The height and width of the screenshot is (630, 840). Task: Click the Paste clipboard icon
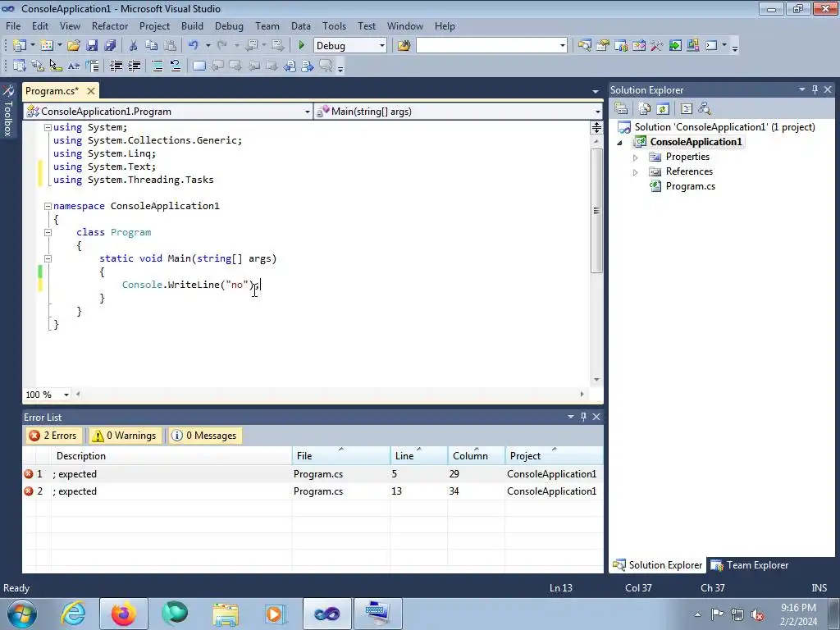(x=169, y=46)
